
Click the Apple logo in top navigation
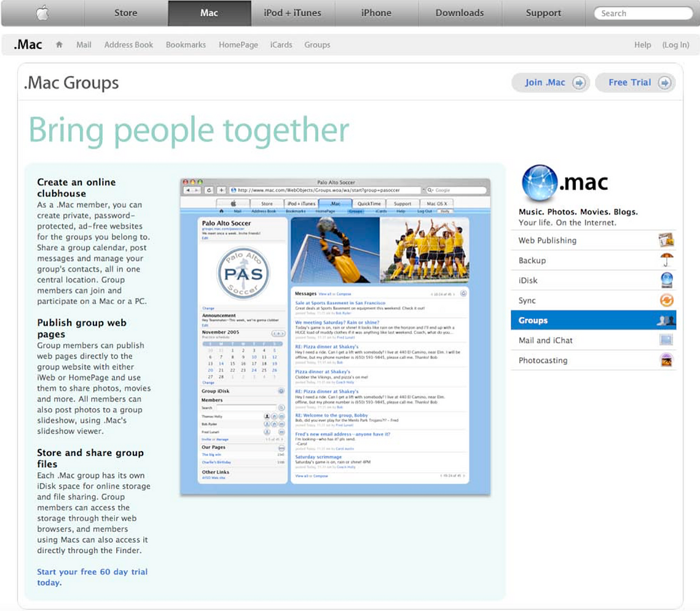tap(43, 13)
